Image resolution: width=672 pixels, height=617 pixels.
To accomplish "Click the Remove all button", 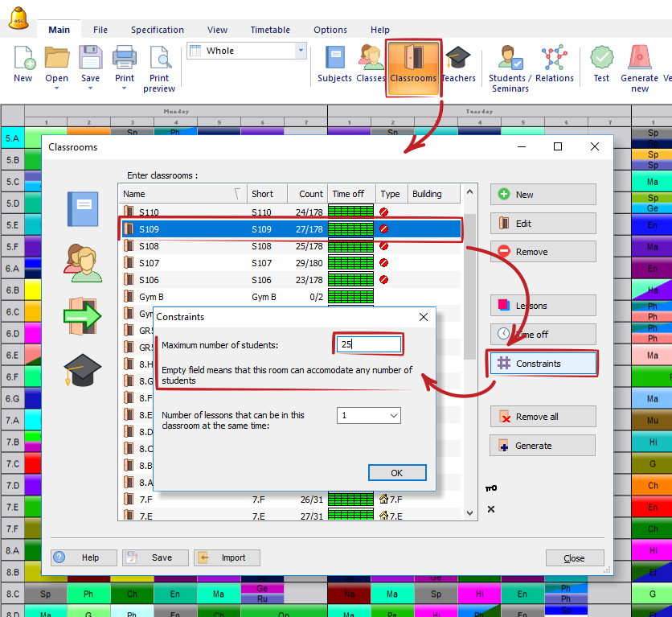I will click(543, 417).
